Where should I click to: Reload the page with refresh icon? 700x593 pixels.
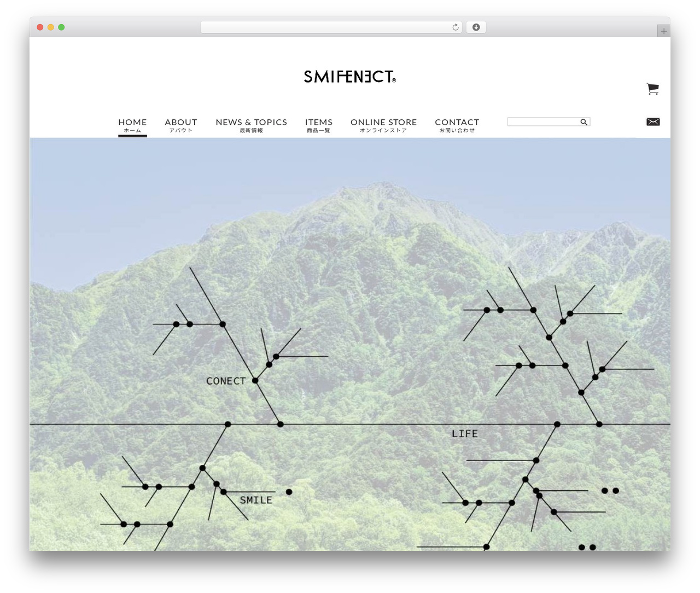(456, 27)
